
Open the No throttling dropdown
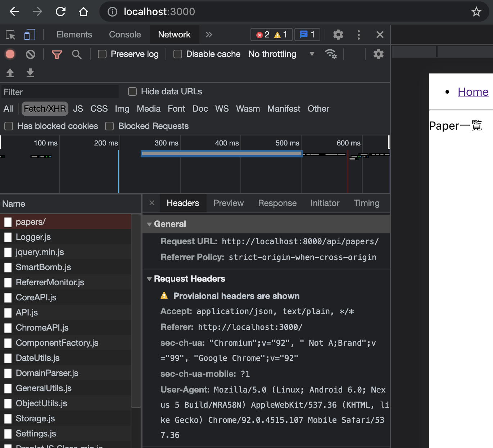click(x=281, y=54)
